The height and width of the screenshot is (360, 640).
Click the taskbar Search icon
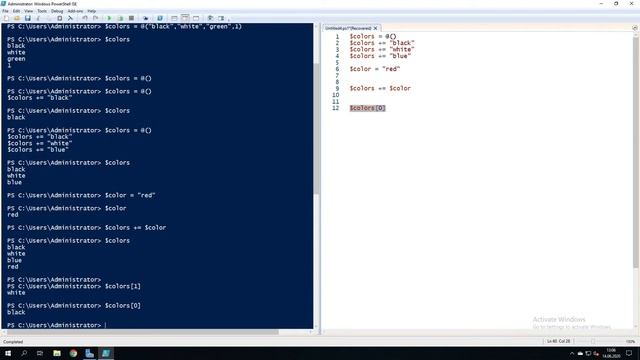coord(24,353)
